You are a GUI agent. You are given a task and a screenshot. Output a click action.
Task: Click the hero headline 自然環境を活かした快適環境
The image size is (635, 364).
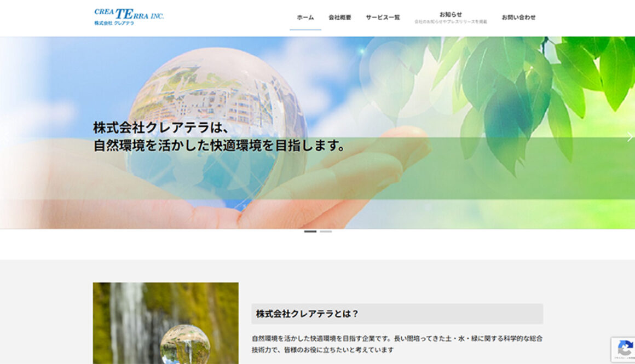click(219, 146)
